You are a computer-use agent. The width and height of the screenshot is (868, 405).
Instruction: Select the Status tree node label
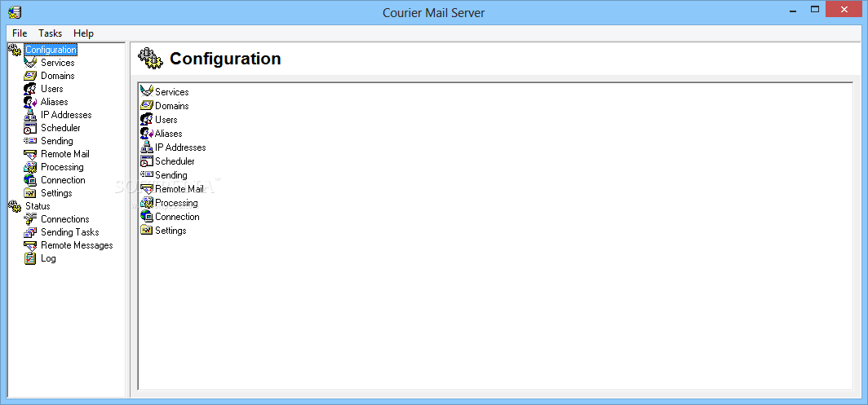[x=38, y=206]
